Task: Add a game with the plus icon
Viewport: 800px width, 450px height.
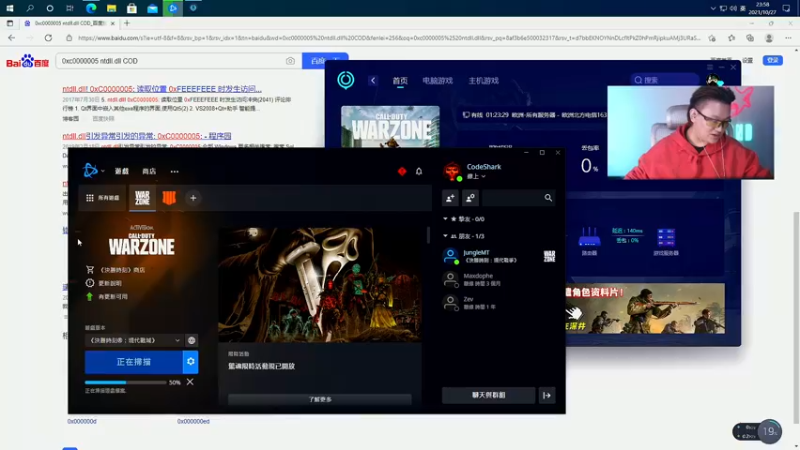Action: click(193, 198)
